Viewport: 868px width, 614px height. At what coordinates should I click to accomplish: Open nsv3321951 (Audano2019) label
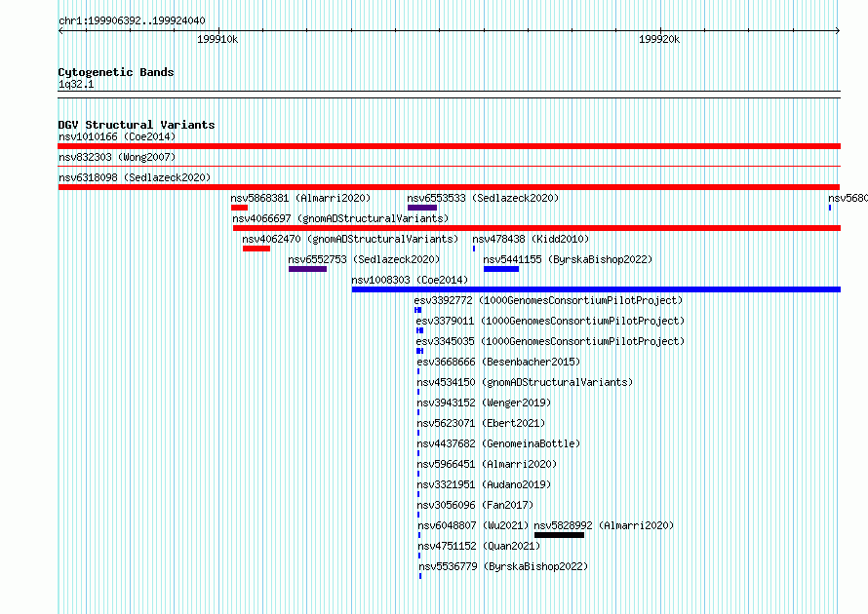coord(484,484)
